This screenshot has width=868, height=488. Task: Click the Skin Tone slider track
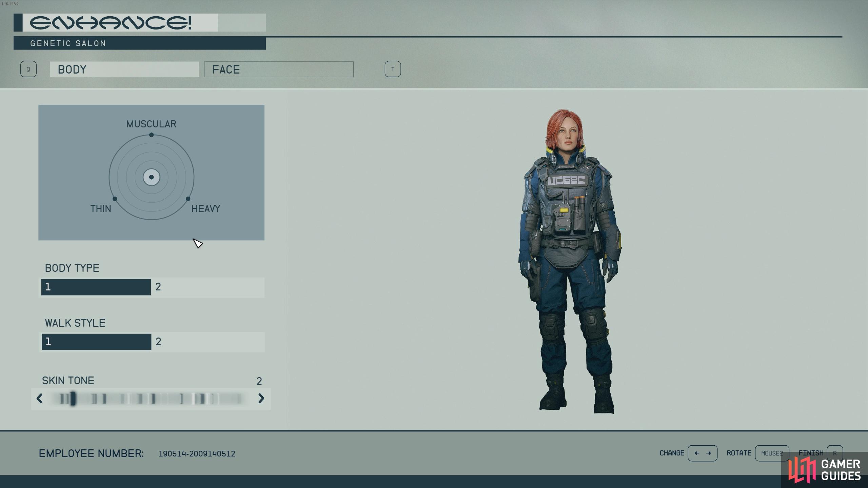click(149, 399)
